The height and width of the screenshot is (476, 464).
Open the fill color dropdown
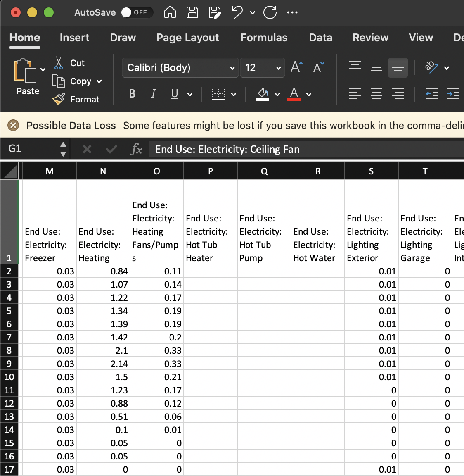point(277,94)
